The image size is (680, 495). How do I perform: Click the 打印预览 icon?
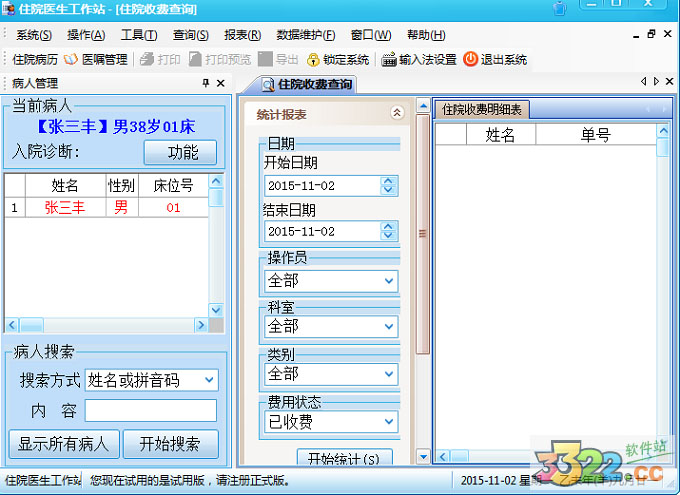click(195, 59)
